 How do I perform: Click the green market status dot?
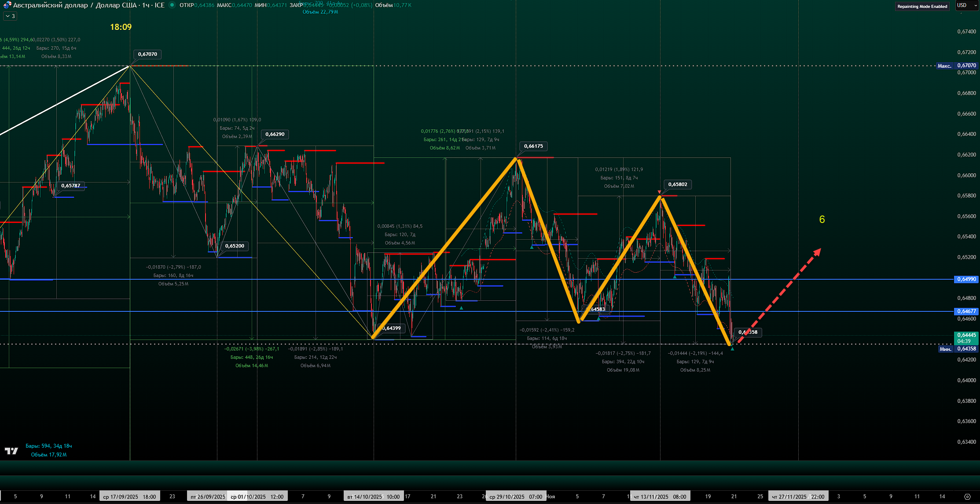pos(172,5)
